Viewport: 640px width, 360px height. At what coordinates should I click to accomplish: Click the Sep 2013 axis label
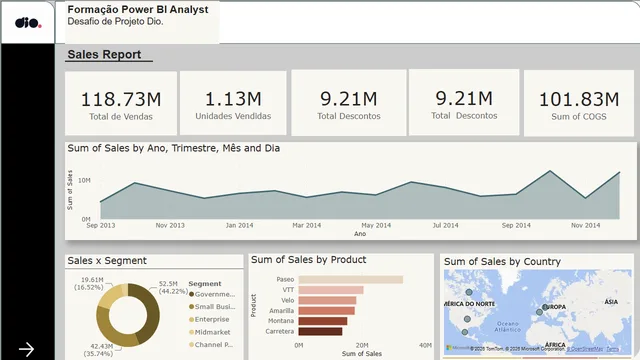(x=101, y=225)
